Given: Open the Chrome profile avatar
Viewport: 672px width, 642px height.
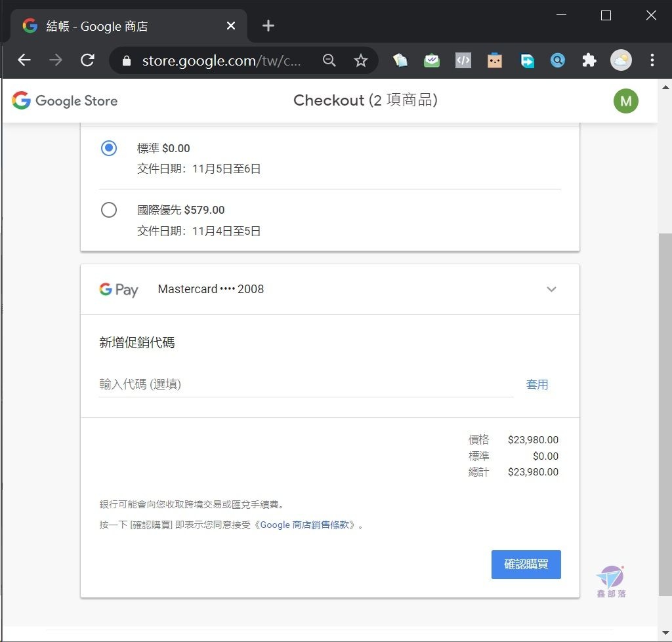Looking at the screenshot, I should pyautogui.click(x=621, y=60).
